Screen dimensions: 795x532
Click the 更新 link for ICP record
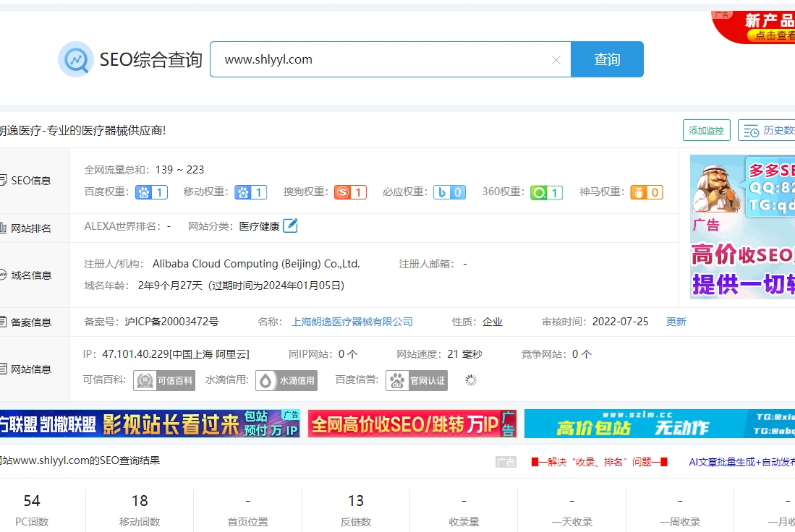[x=676, y=322]
